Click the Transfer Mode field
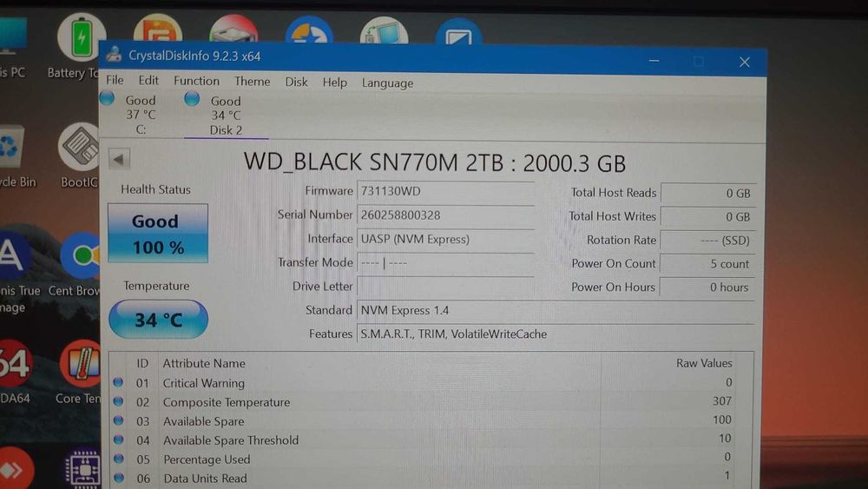 (x=445, y=263)
